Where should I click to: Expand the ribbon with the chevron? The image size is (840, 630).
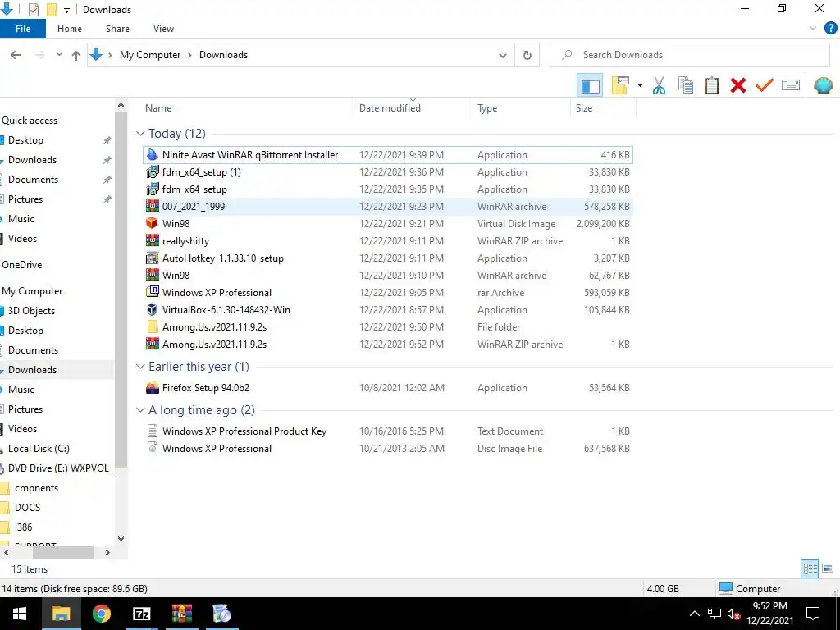click(x=813, y=29)
